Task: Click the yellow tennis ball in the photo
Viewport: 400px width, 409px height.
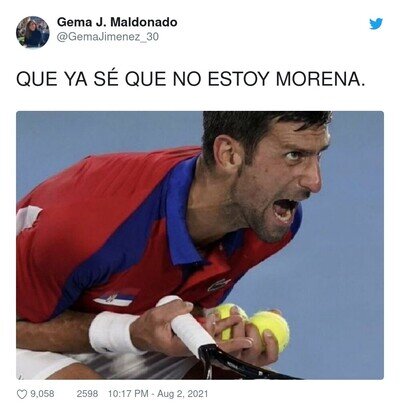Action: pos(270,328)
